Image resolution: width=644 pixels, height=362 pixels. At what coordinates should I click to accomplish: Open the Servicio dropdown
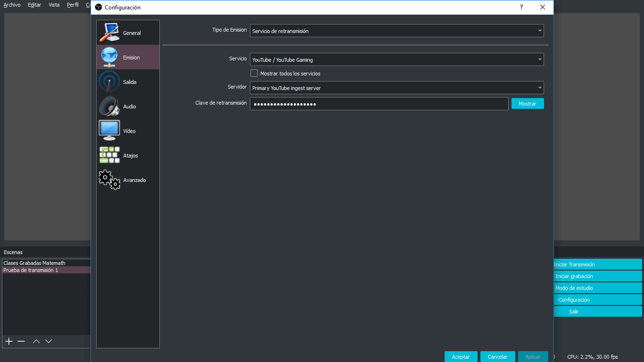click(x=396, y=59)
